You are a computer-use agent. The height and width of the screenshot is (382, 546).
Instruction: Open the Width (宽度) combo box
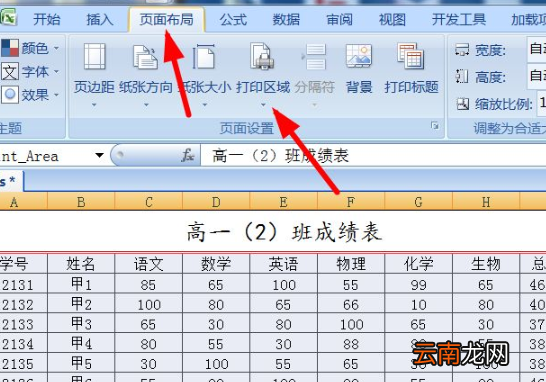536,49
